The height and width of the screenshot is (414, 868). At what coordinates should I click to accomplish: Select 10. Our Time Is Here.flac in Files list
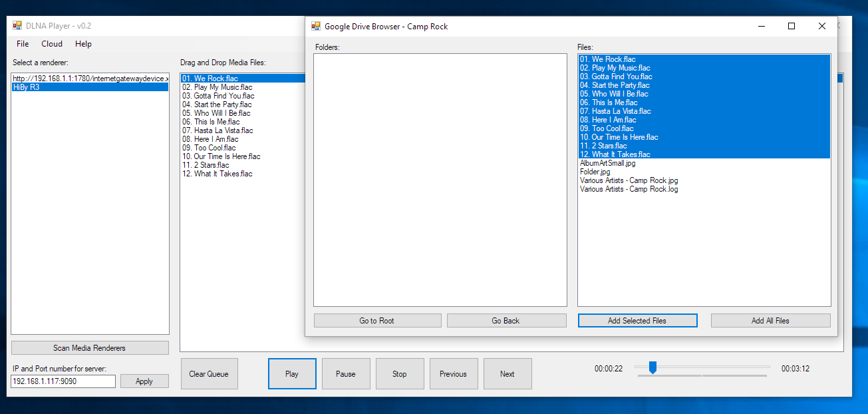[x=704, y=137]
